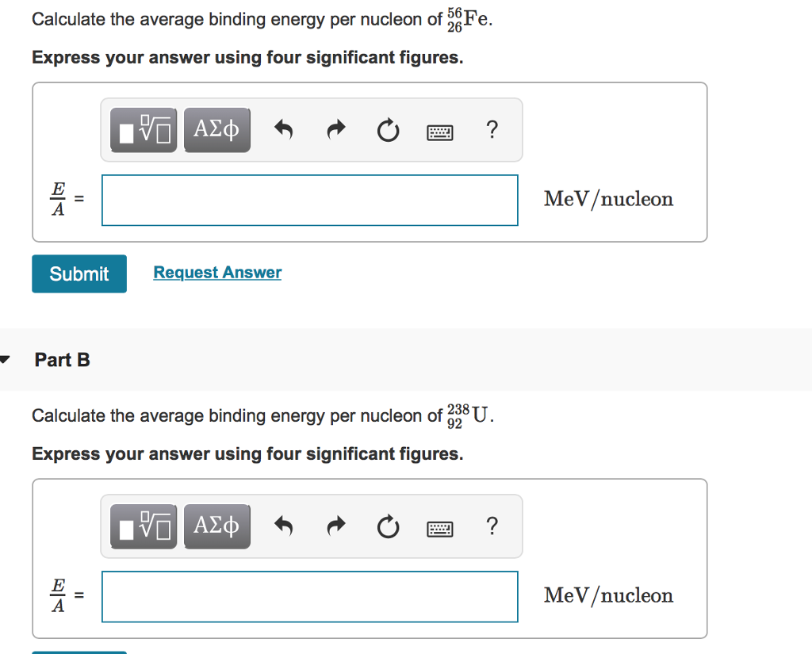
Task: Open Part B help question mark
Action: pos(492,526)
